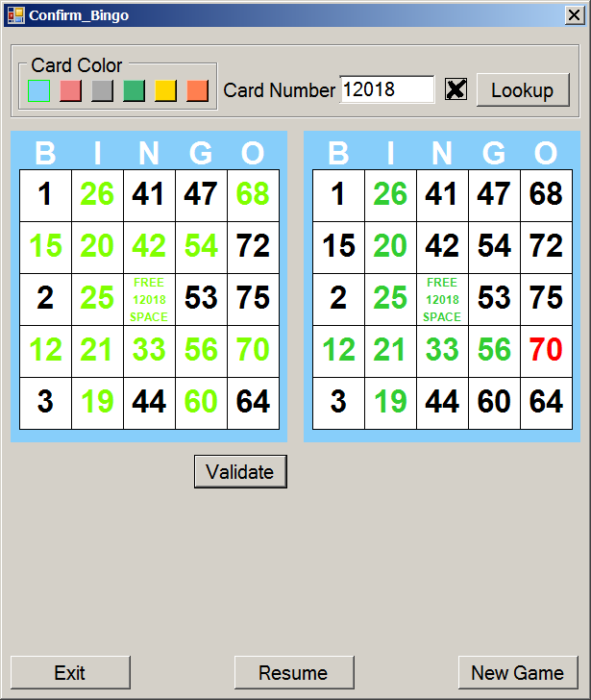The image size is (591, 700).
Task: Click the Lookup button
Action: 523,89
